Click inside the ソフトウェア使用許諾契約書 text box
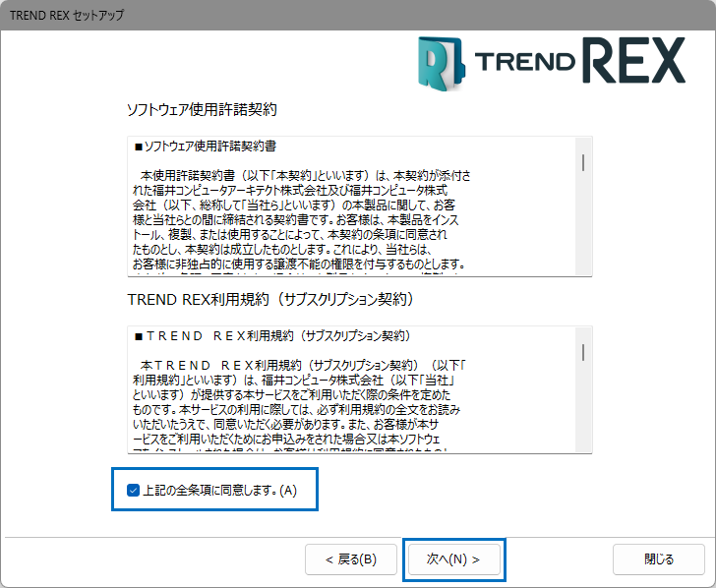Viewport: 716px width, 588px height. click(x=360, y=206)
